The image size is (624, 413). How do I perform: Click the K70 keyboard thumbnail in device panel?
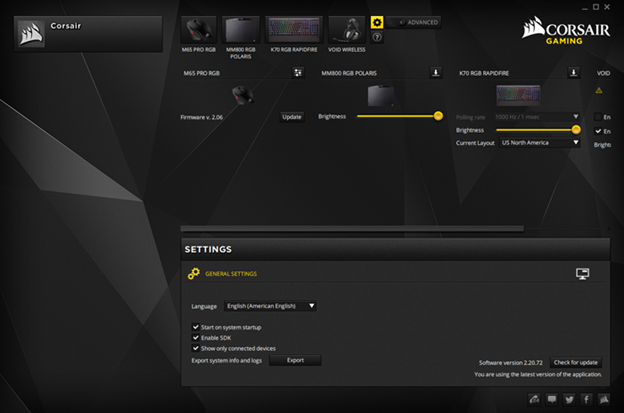(x=518, y=95)
